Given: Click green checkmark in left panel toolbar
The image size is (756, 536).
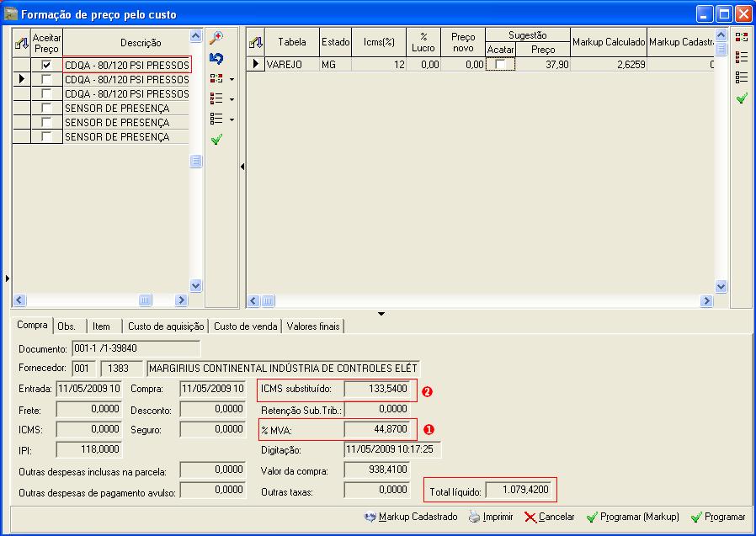Looking at the screenshot, I should (216, 140).
